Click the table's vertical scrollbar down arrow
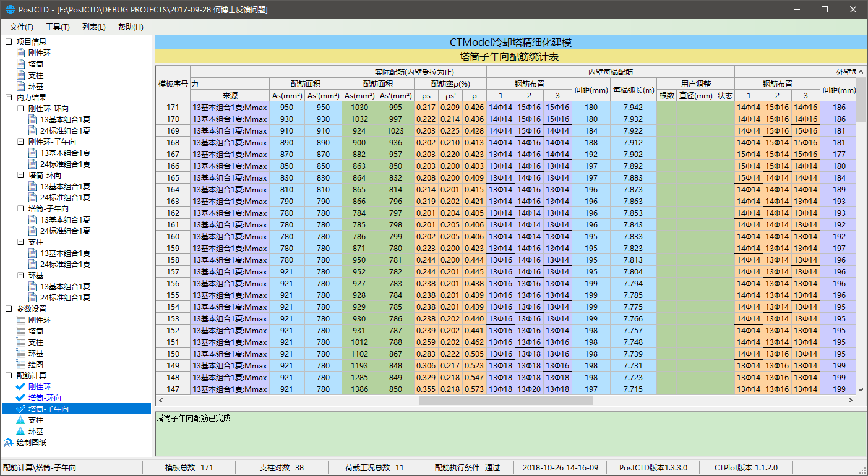868x476 pixels. (861, 389)
